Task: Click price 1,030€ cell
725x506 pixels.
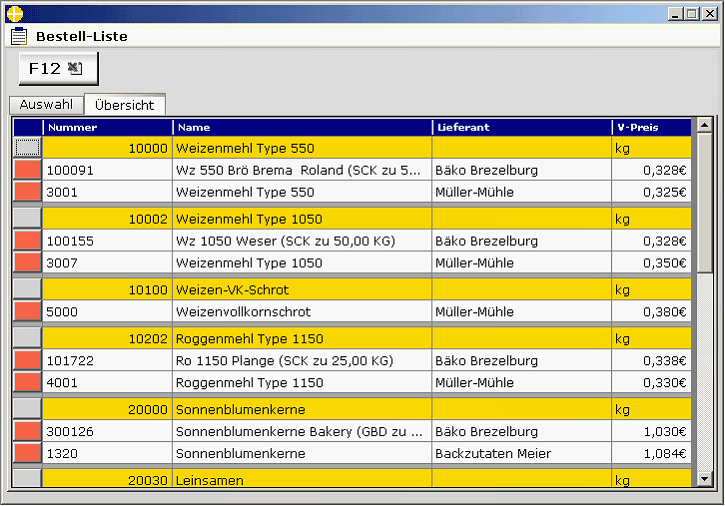Action: (x=651, y=431)
